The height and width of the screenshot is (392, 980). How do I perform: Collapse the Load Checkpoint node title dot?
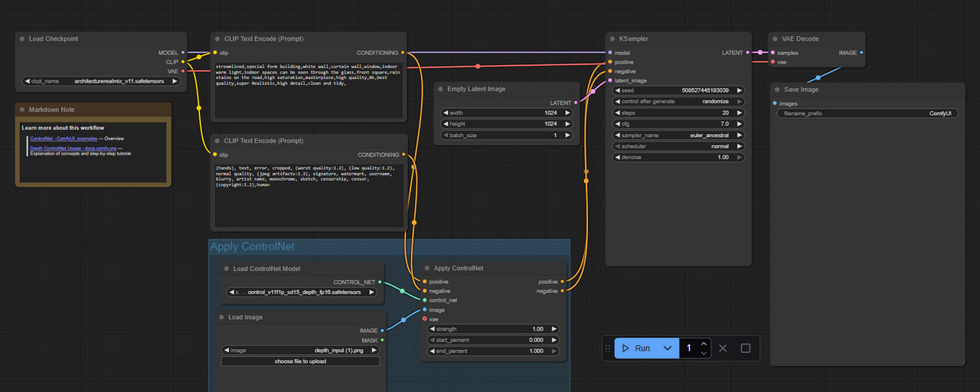tap(23, 39)
